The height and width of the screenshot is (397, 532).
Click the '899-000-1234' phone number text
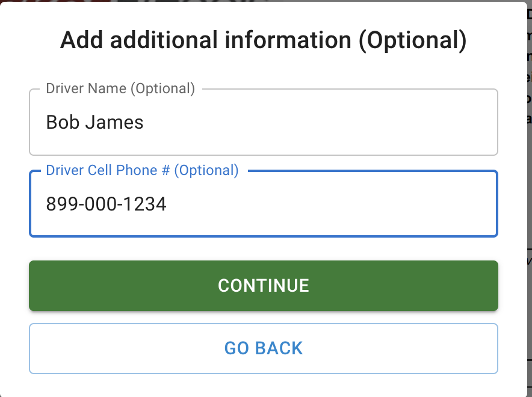[106, 205]
